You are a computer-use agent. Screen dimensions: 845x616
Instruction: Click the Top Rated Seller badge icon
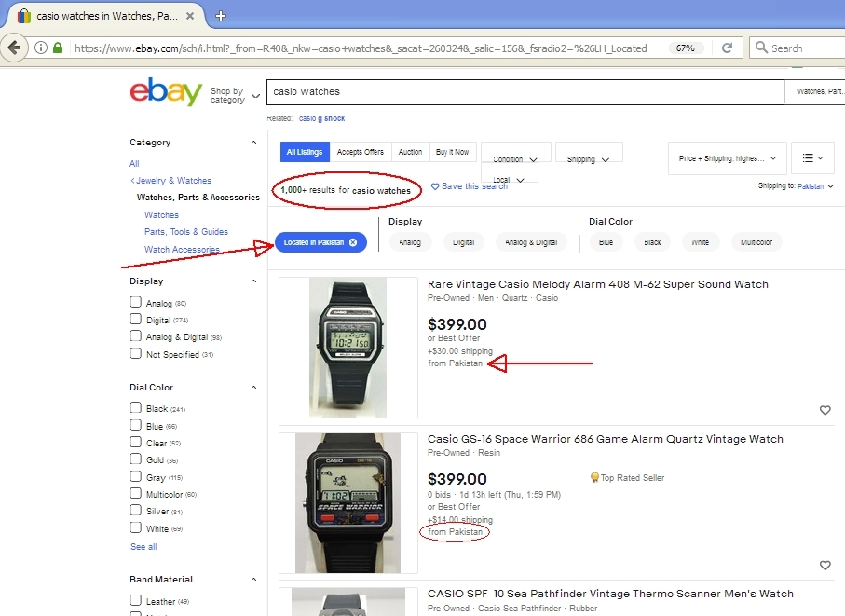tap(594, 477)
